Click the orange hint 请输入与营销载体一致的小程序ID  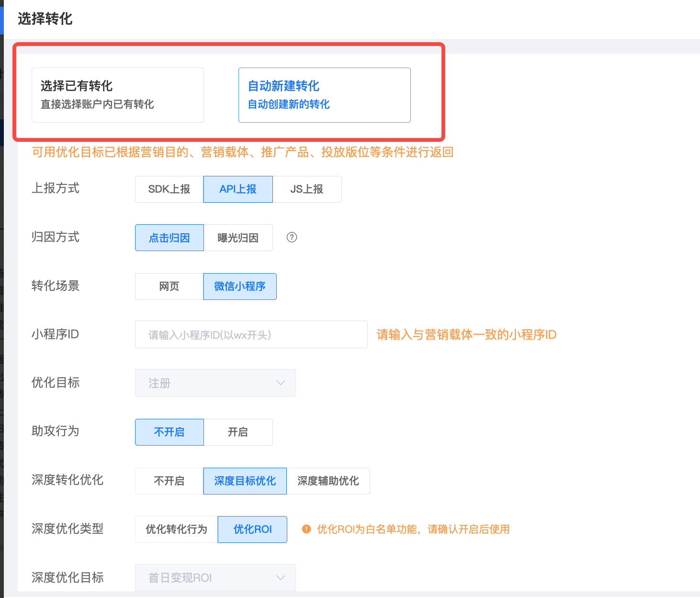click(466, 334)
